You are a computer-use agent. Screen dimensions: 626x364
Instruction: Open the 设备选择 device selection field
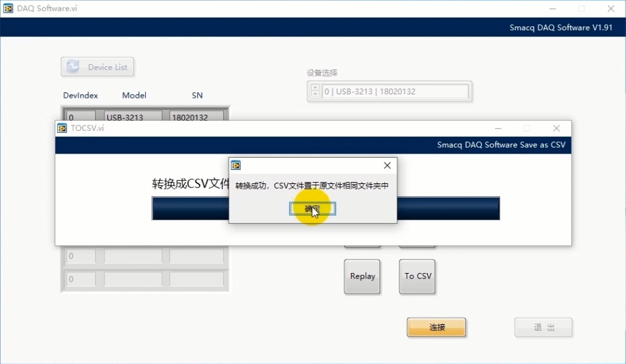(395, 92)
